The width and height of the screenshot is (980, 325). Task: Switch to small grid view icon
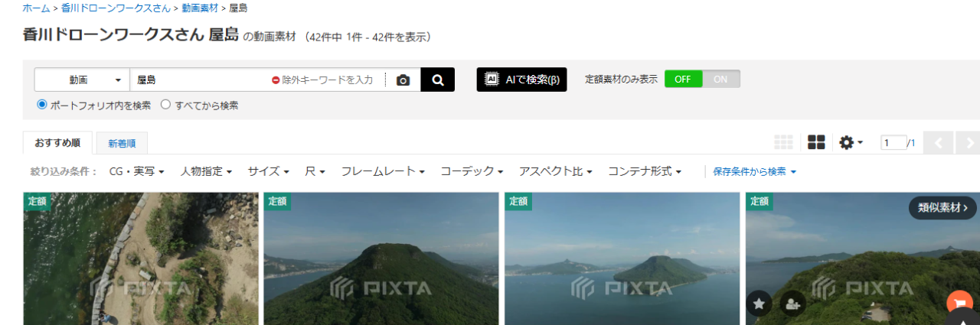point(783,142)
